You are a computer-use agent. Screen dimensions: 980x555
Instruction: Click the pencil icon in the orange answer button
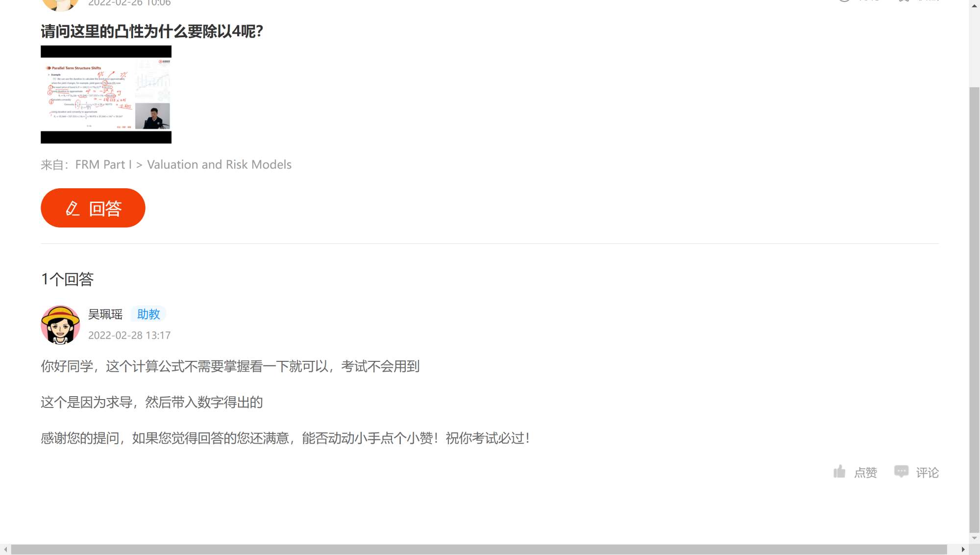pos(73,208)
